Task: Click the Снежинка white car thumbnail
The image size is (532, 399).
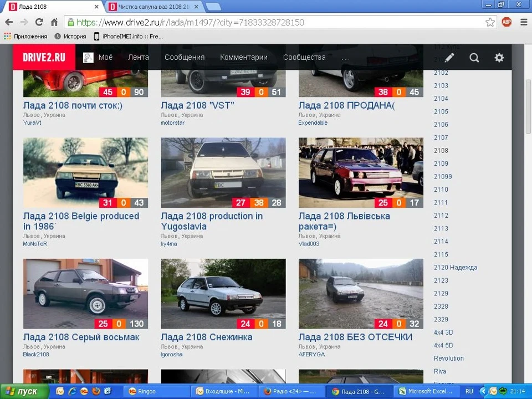Action: pos(223,294)
